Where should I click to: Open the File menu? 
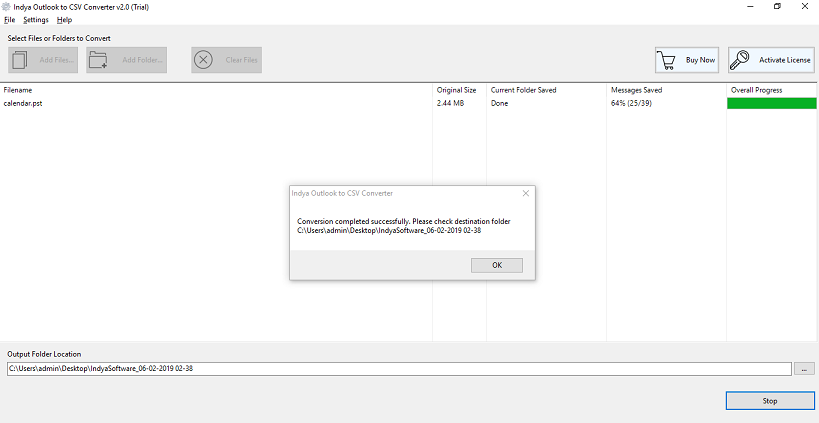pyautogui.click(x=9, y=20)
